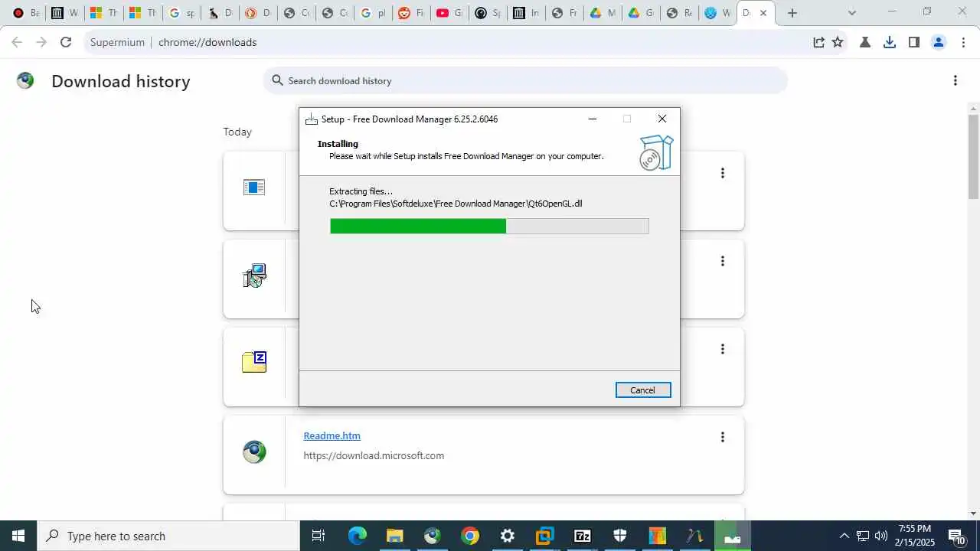Click the Supermium logo beside Download history
The height and width of the screenshot is (551, 980).
25,80
